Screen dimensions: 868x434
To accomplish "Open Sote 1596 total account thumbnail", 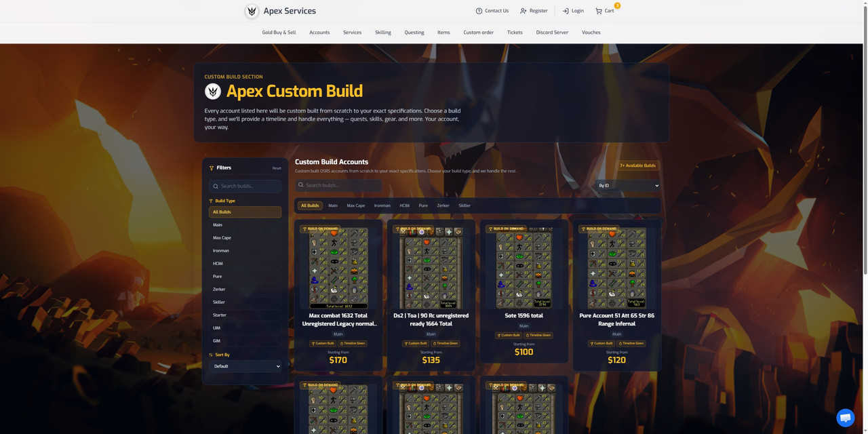I will pos(524,268).
